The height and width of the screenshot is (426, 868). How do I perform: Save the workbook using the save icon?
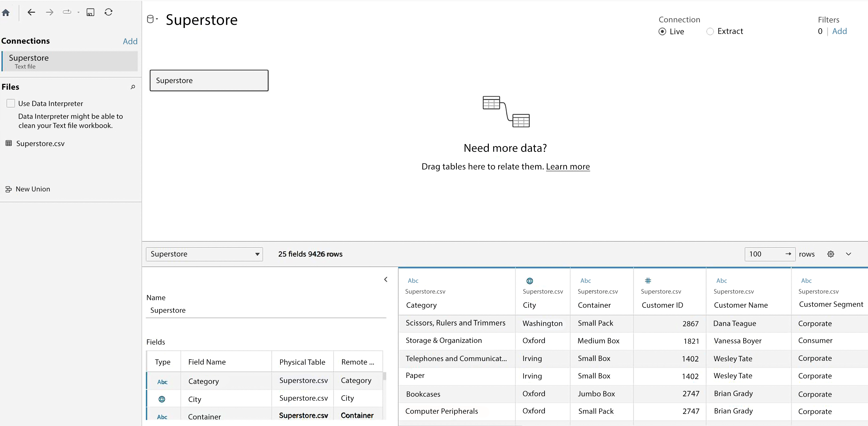pyautogui.click(x=90, y=12)
